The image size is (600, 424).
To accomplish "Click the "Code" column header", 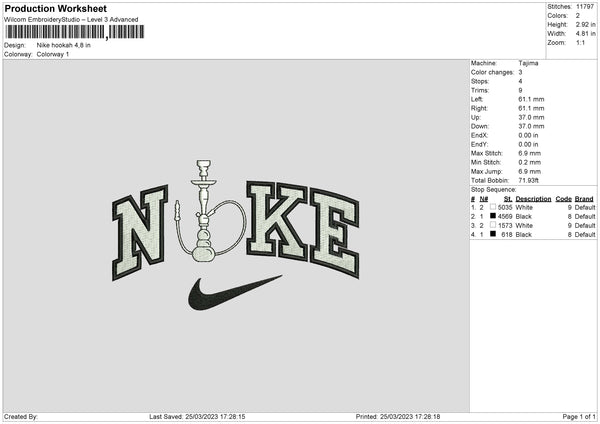I will (564, 199).
